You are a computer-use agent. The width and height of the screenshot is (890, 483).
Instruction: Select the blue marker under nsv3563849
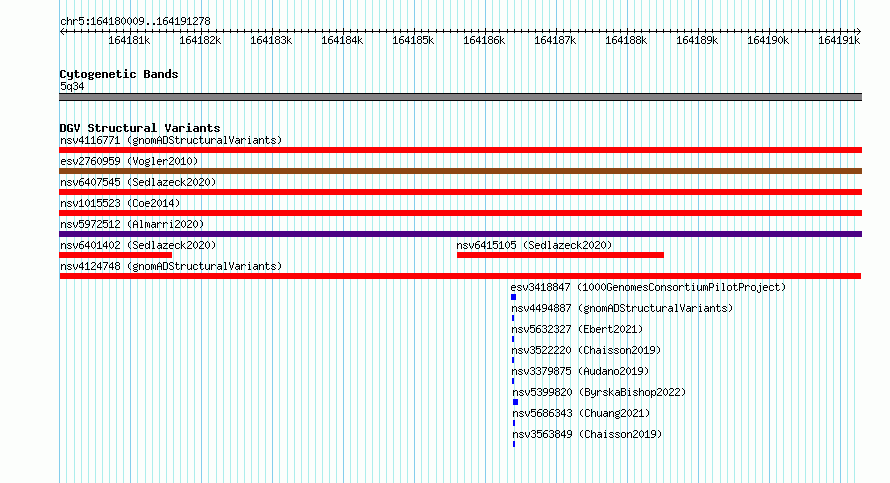pyautogui.click(x=514, y=444)
